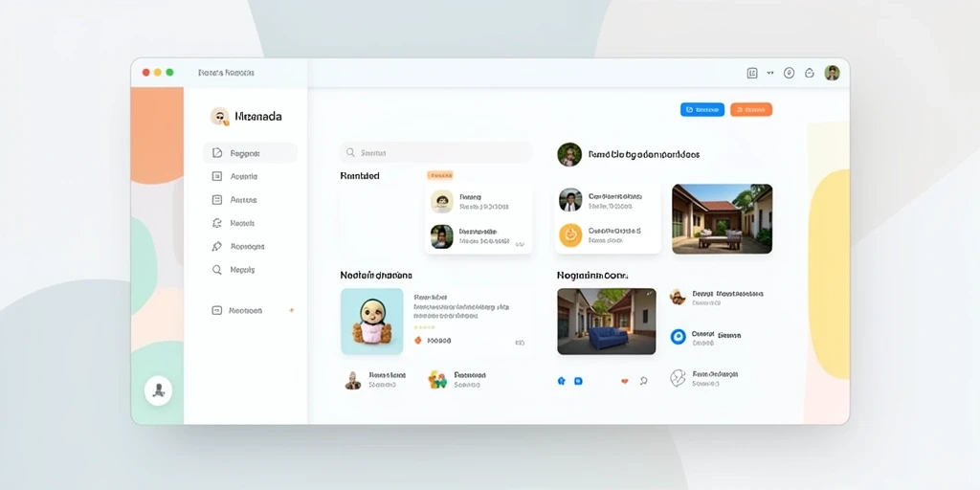Image resolution: width=980 pixels, height=490 pixels.
Task: Click the small gray icon at the contact card's corner
Action: tap(520, 244)
